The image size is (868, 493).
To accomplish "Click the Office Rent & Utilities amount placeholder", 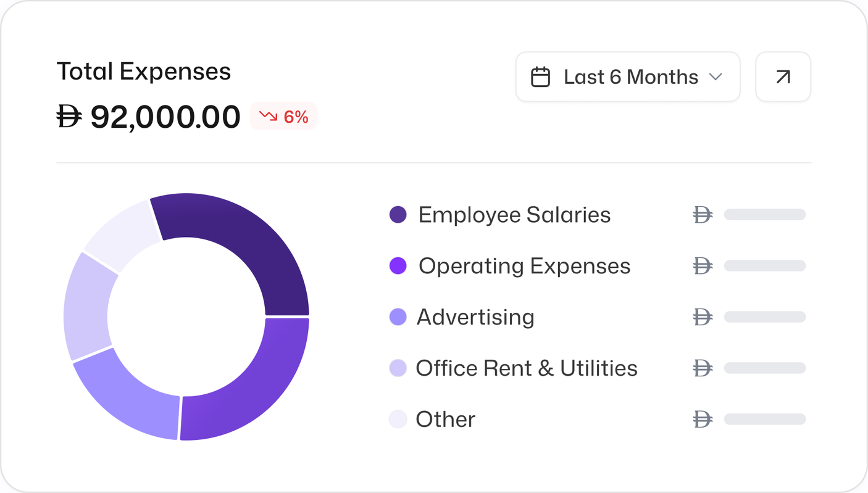I will pyautogui.click(x=765, y=368).
